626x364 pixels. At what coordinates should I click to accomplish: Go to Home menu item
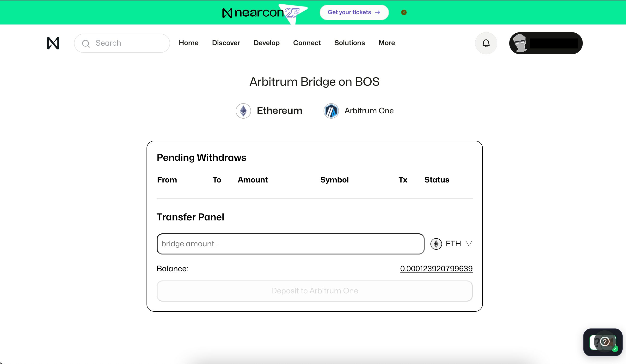click(x=189, y=43)
